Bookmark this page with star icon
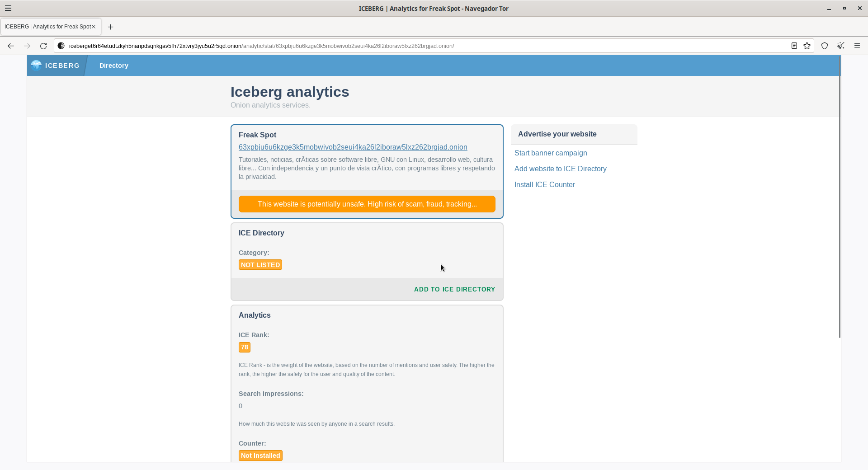This screenshot has height=470, width=868. tap(807, 46)
